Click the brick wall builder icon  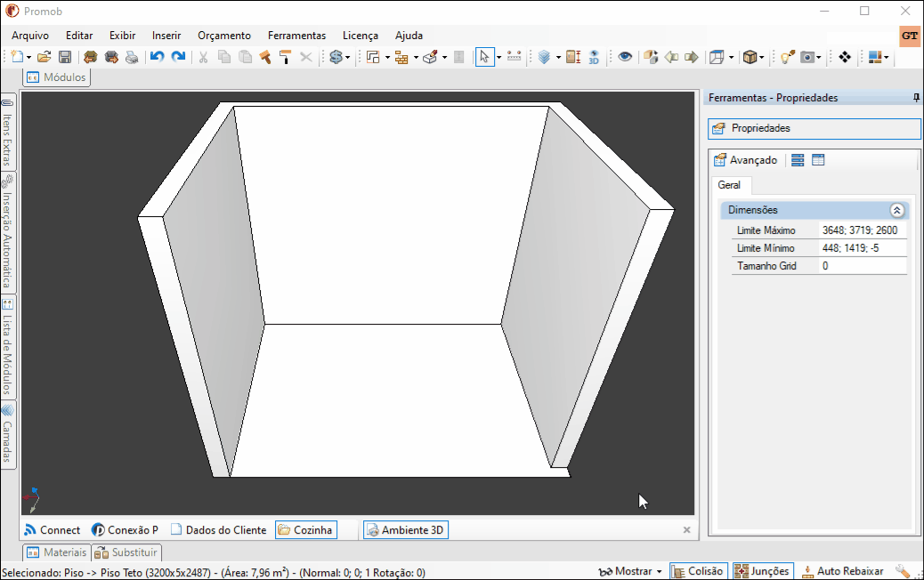[401, 57]
